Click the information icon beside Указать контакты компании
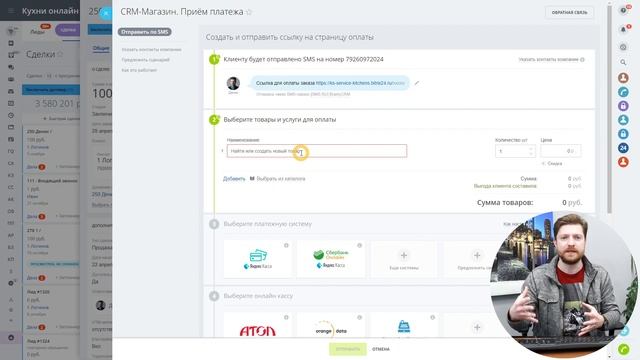640x360 pixels. [582, 60]
